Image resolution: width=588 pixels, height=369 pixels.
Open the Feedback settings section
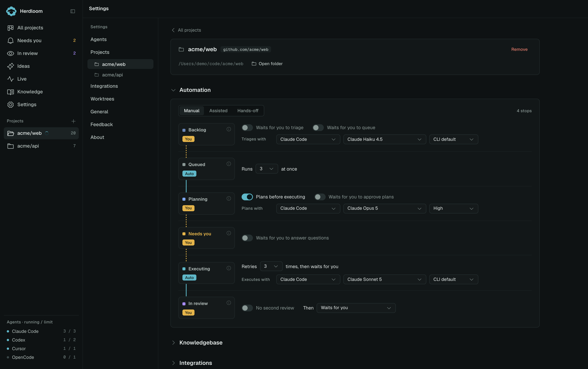click(x=102, y=125)
